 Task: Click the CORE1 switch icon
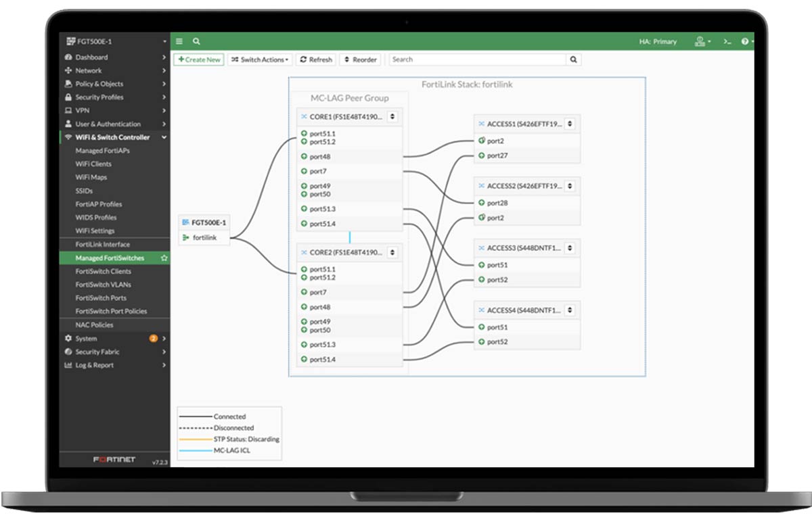(304, 117)
